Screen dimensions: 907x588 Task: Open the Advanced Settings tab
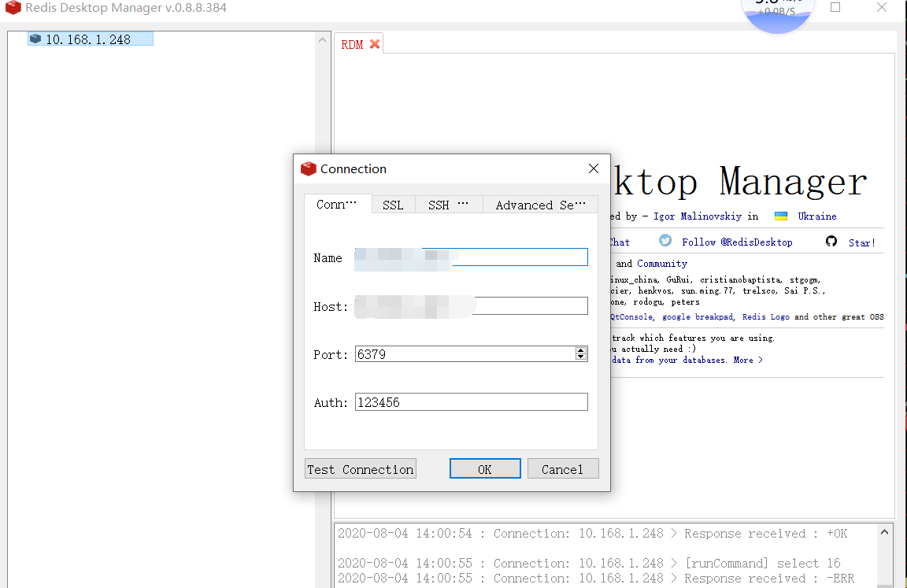coord(540,205)
